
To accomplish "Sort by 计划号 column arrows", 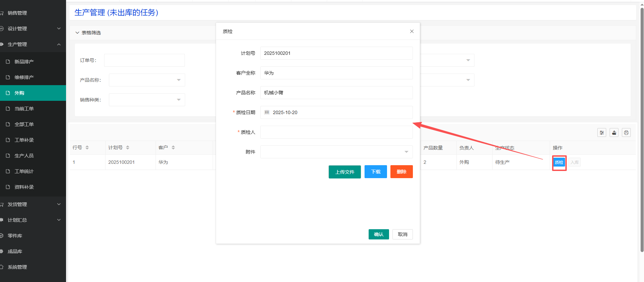I will pos(128,147).
